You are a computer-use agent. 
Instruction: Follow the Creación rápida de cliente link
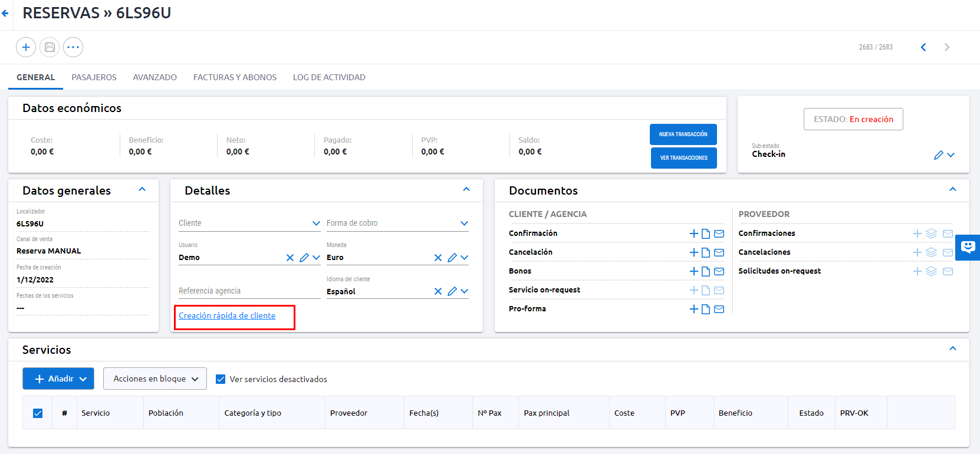tap(227, 315)
